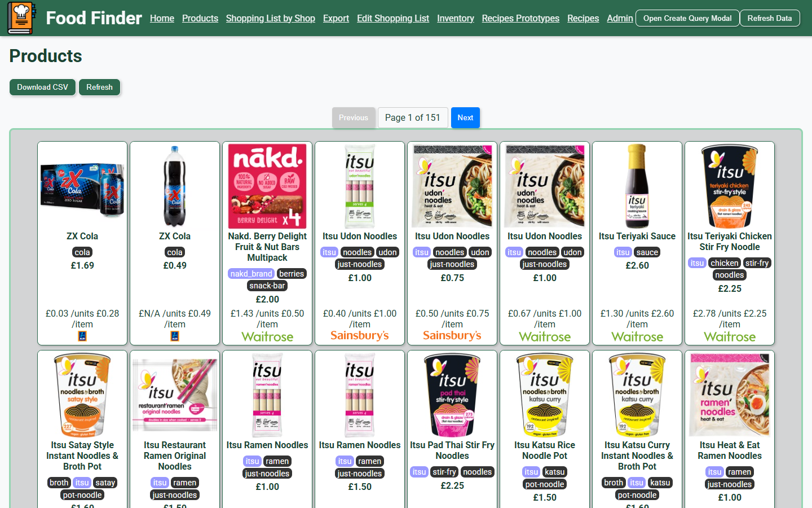Click the Refresh button under Products
The width and height of the screenshot is (812, 508).
99,87
